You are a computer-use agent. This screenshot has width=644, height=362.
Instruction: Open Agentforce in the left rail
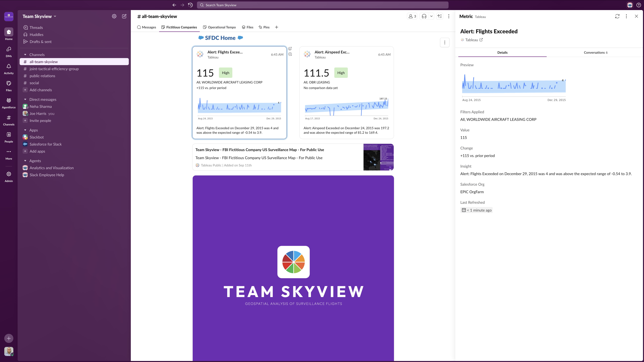(9, 103)
